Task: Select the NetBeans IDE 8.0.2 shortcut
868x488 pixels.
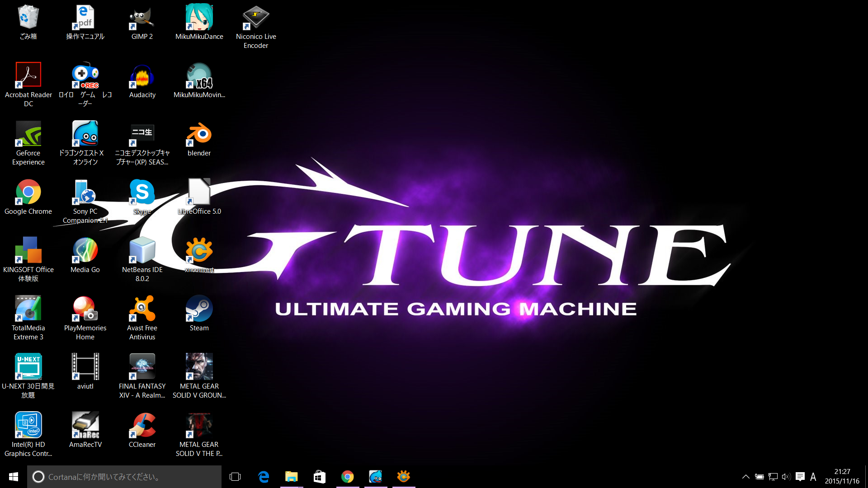Action: (142, 251)
